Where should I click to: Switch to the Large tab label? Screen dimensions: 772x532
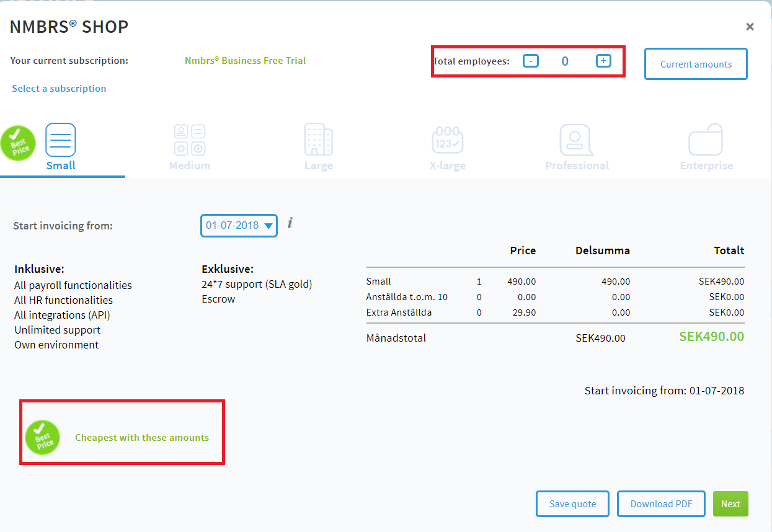[x=319, y=166]
